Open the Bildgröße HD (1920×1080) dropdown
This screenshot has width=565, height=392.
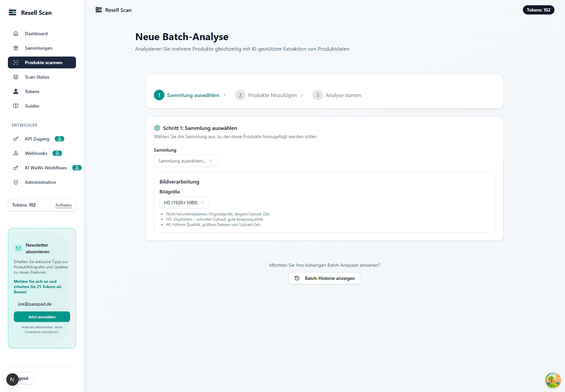tap(184, 203)
